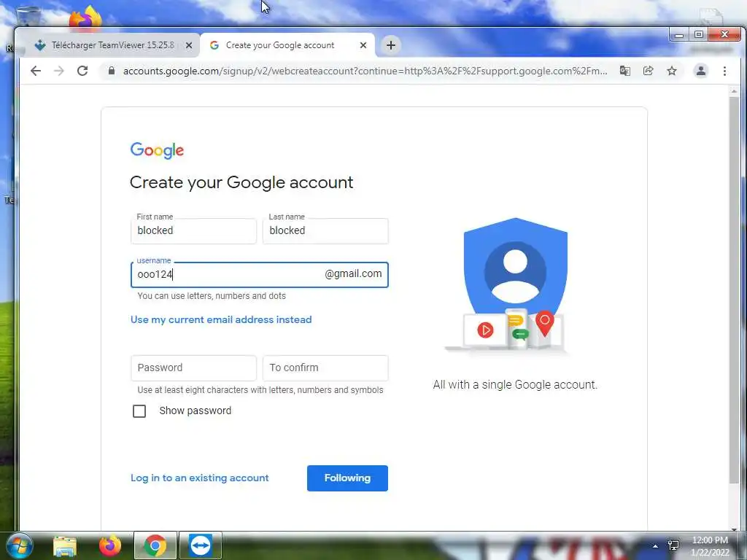Bookmark this page with the star icon
Image resolution: width=747 pixels, height=560 pixels.
[x=672, y=71]
